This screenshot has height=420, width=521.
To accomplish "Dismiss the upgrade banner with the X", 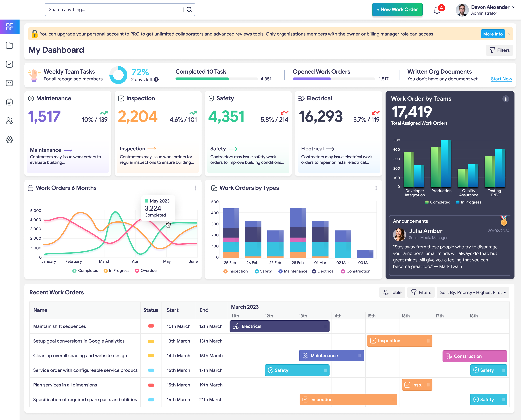I will pyautogui.click(x=509, y=34).
